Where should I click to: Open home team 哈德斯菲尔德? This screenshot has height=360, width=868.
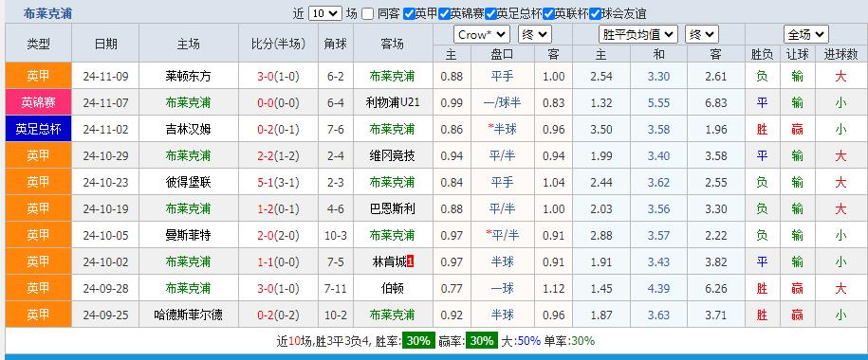tap(188, 315)
